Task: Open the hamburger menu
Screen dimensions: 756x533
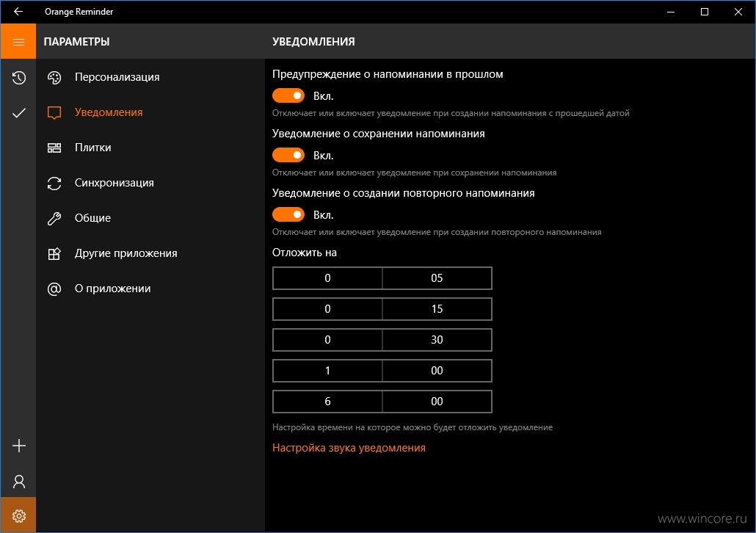Action: [18, 42]
